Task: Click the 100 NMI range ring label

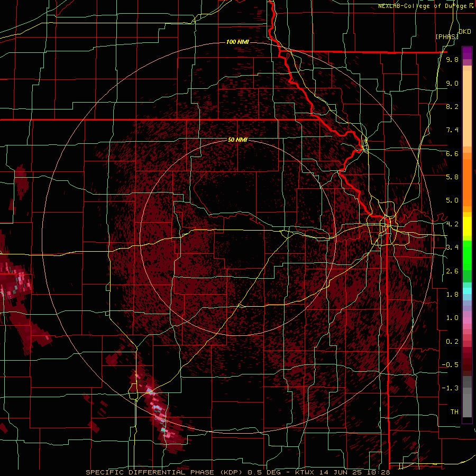Action: coord(237,42)
